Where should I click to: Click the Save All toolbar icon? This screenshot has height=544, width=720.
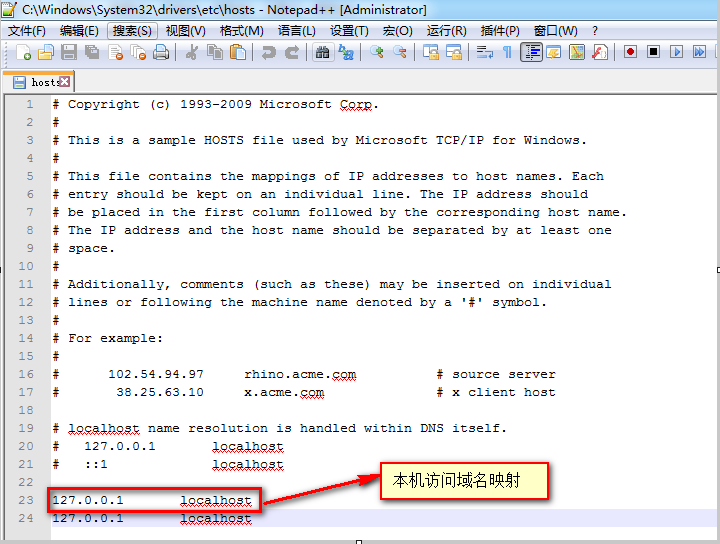(x=92, y=52)
